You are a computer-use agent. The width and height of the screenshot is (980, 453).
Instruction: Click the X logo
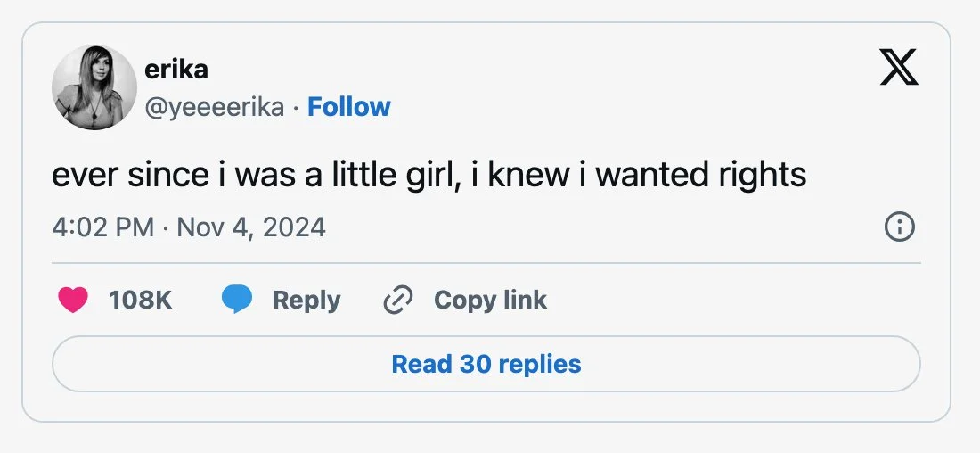click(898, 69)
